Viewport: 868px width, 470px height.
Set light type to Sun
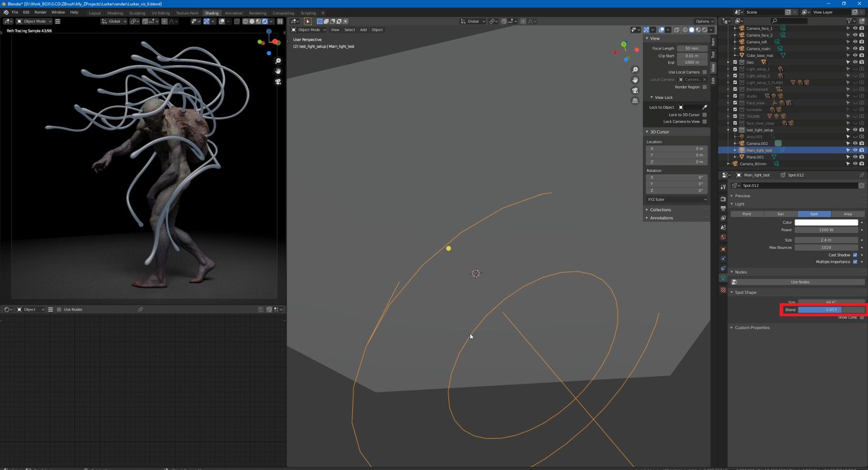[x=781, y=214]
